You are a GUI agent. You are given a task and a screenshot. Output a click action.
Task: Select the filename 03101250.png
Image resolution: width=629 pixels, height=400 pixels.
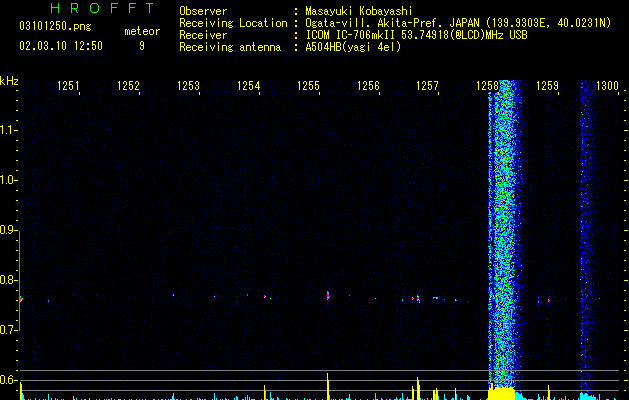tap(55, 27)
